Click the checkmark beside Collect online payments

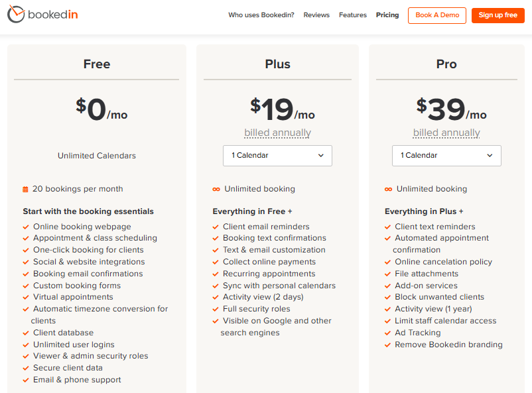point(215,262)
